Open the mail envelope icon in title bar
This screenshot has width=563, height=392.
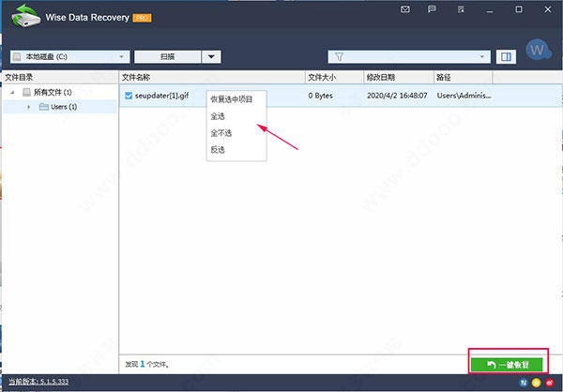[x=405, y=9]
